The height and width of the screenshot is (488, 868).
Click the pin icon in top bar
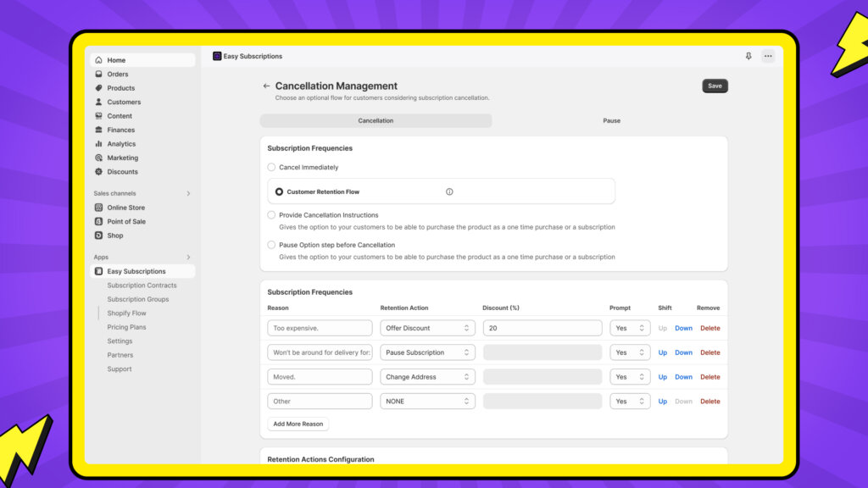pos(748,57)
